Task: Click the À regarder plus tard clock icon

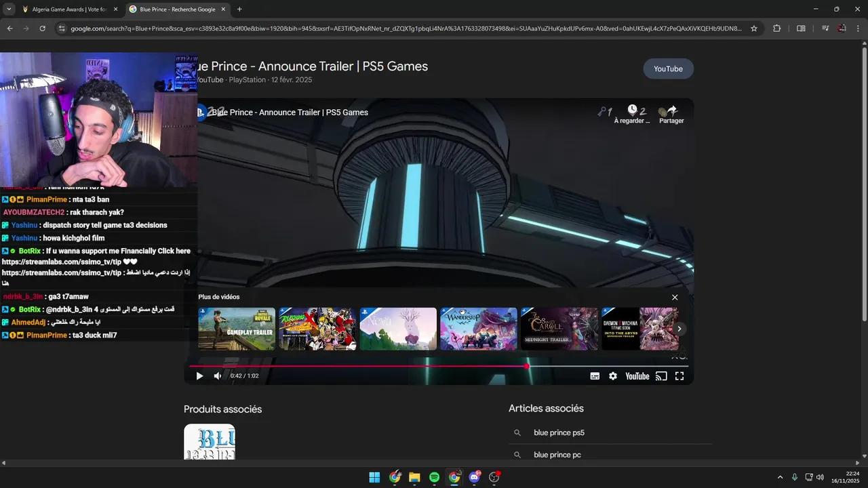Action: point(632,110)
